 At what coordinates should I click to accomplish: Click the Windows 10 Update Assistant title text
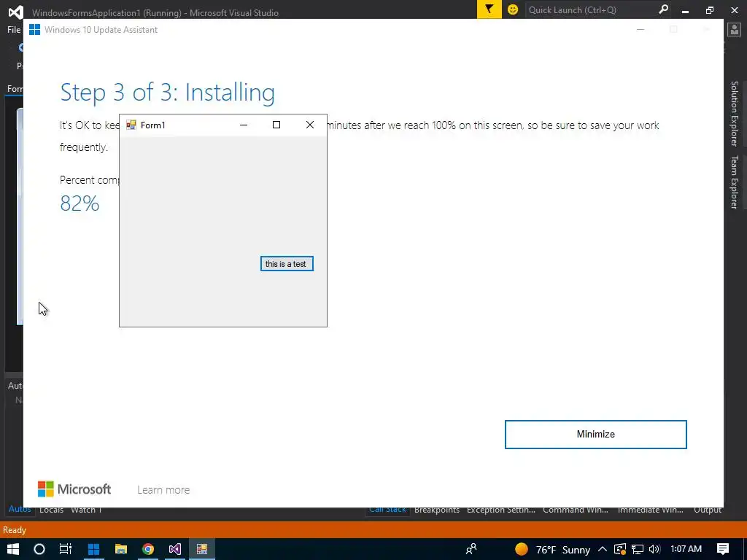pyautogui.click(x=101, y=29)
